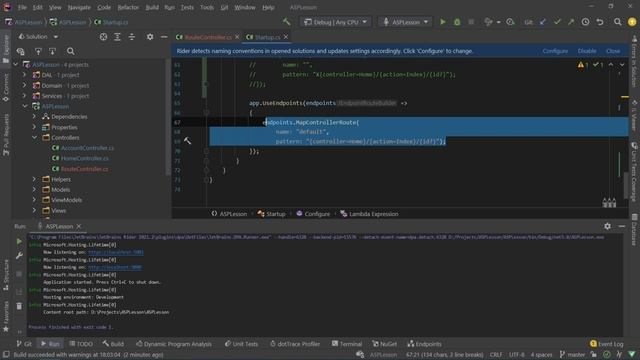Screen dimensions: 640x360
Task: Expand the Views folder
Action: (x=35, y=211)
